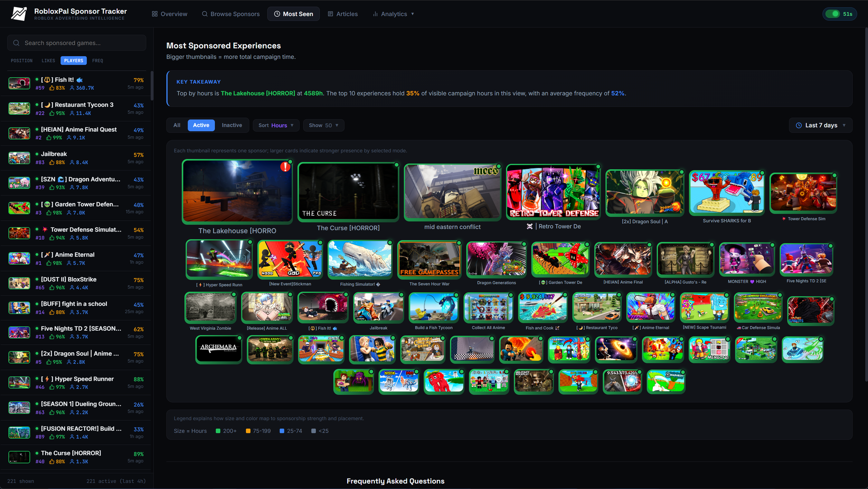The image size is (868, 489).
Task: Click the green 200+ legend swatch
Action: tap(218, 431)
